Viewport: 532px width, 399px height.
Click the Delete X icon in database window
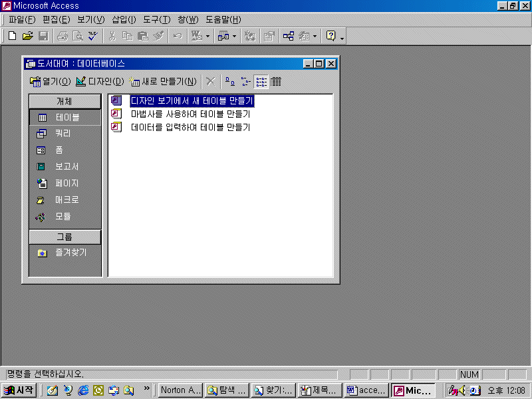pyautogui.click(x=211, y=81)
